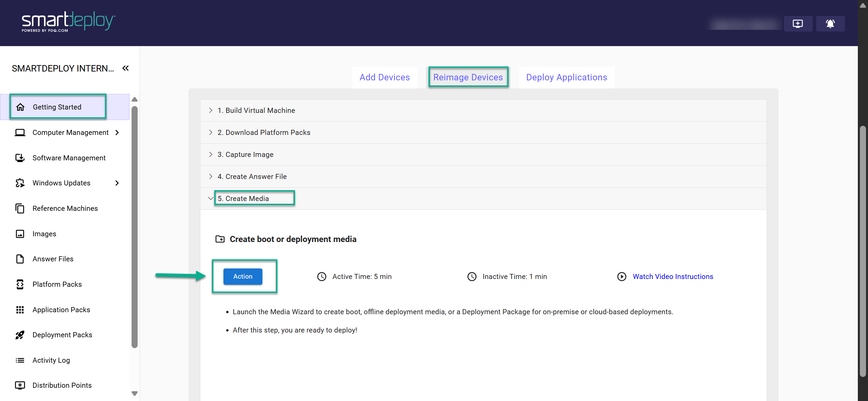The height and width of the screenshot is (401, 868).
Task: Expand Windows Updates submenu arrow
Action: coord(117,183)
